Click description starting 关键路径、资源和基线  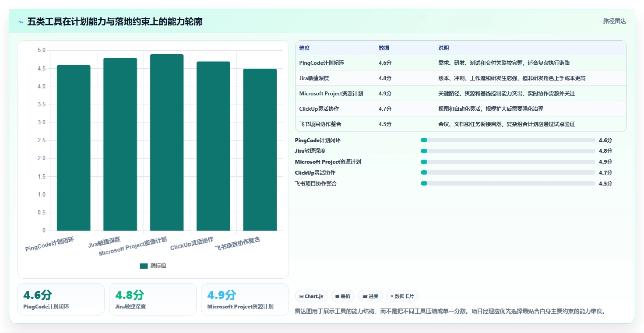507,94
